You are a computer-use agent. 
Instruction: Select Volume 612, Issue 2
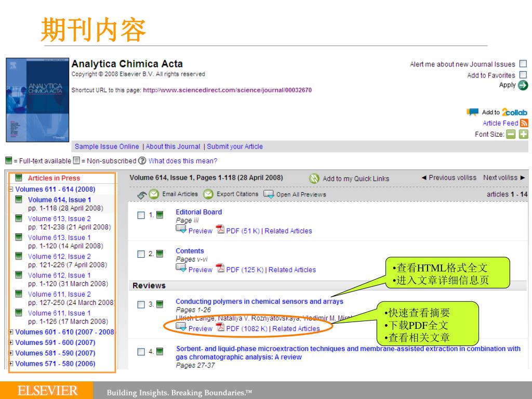(x=59, y=257)
